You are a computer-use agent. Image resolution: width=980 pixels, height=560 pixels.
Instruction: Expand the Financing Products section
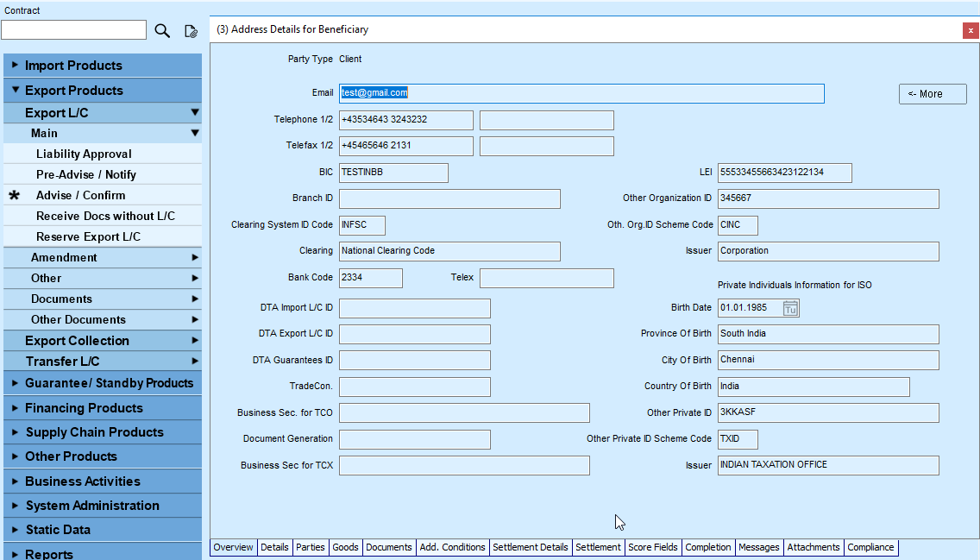click(84, 408)
